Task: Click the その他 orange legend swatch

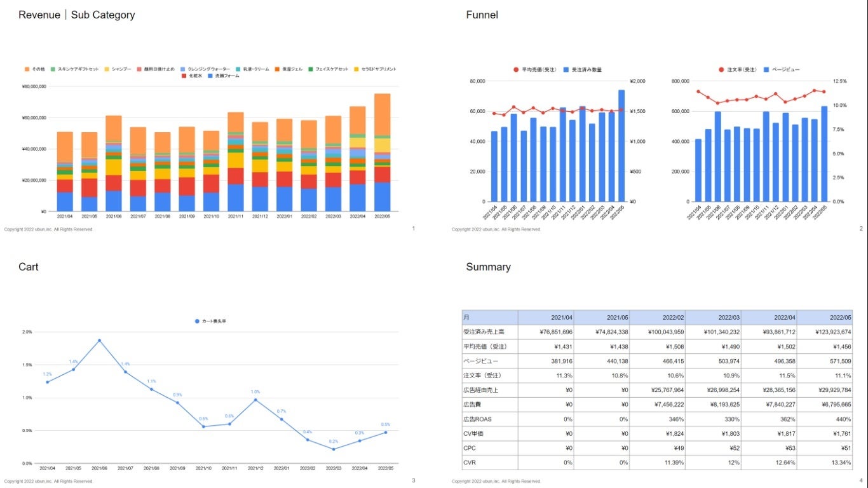Action: coord(27,69)
